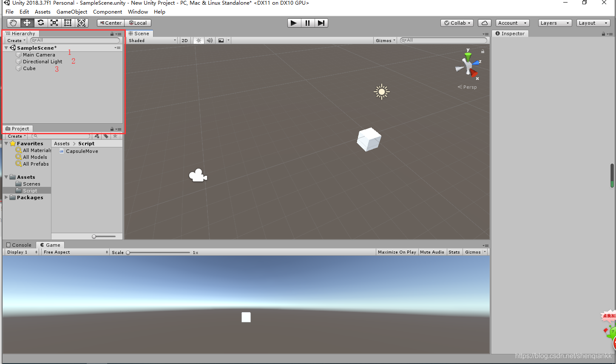Open the Shaded draw mode dropdown
Image resolution: width=616 pixels, height=364 pixels.
point(152,40)
